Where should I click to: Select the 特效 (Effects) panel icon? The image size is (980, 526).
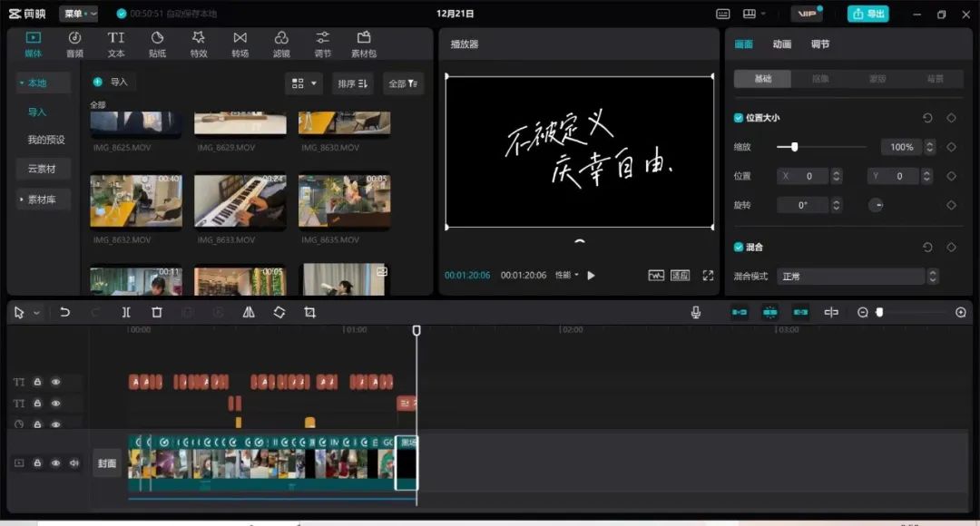click(197, 43)
